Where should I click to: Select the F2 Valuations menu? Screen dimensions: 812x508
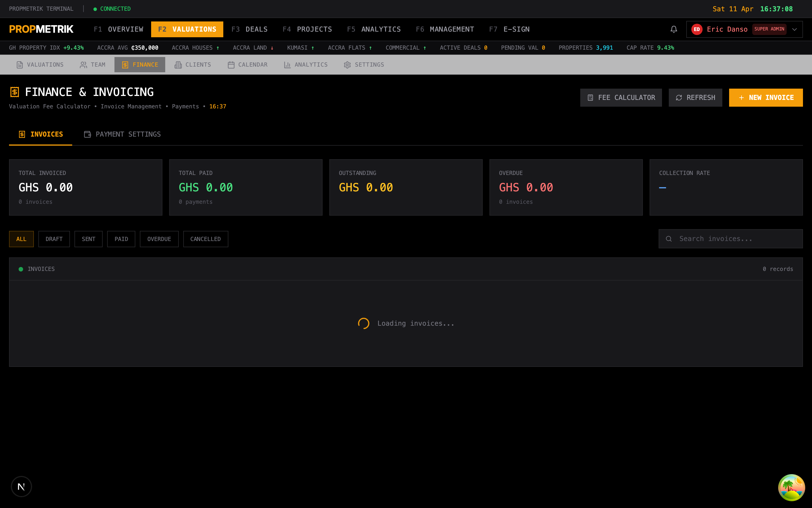pyautogui.click(x=187, y=29)
